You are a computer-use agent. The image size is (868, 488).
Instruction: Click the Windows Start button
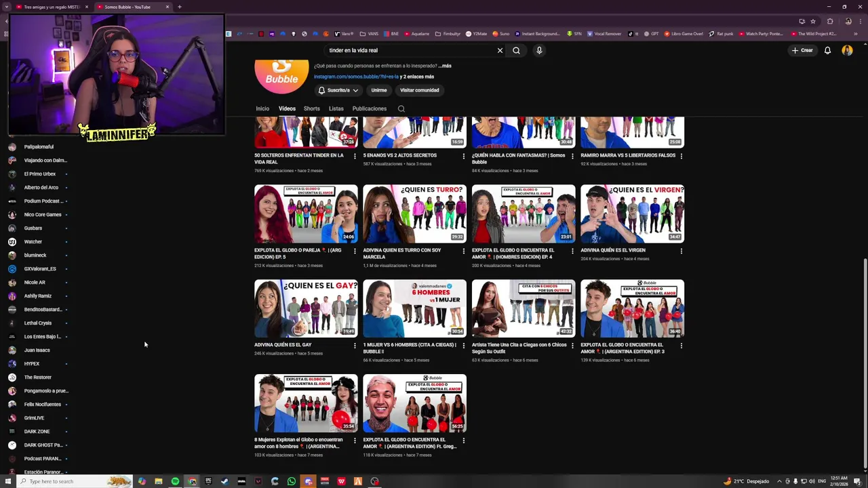(x=8, y=481)
